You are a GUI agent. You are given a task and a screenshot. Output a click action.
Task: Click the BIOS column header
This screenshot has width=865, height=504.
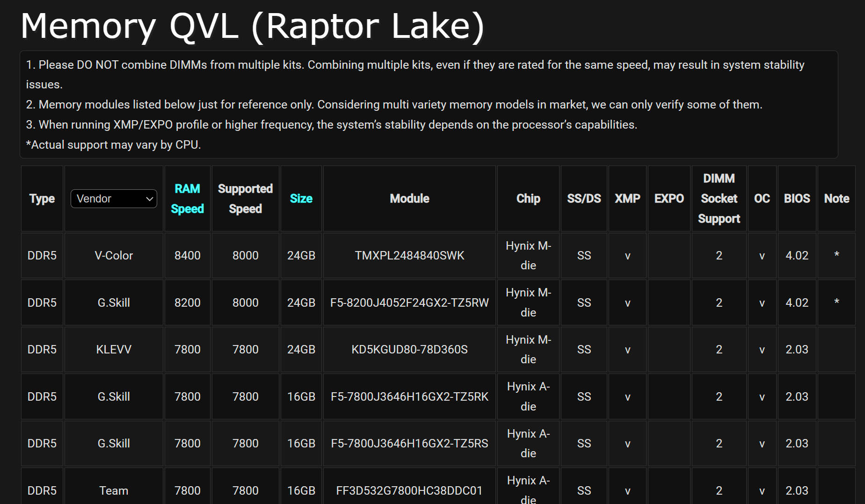(x=797, y=199)
